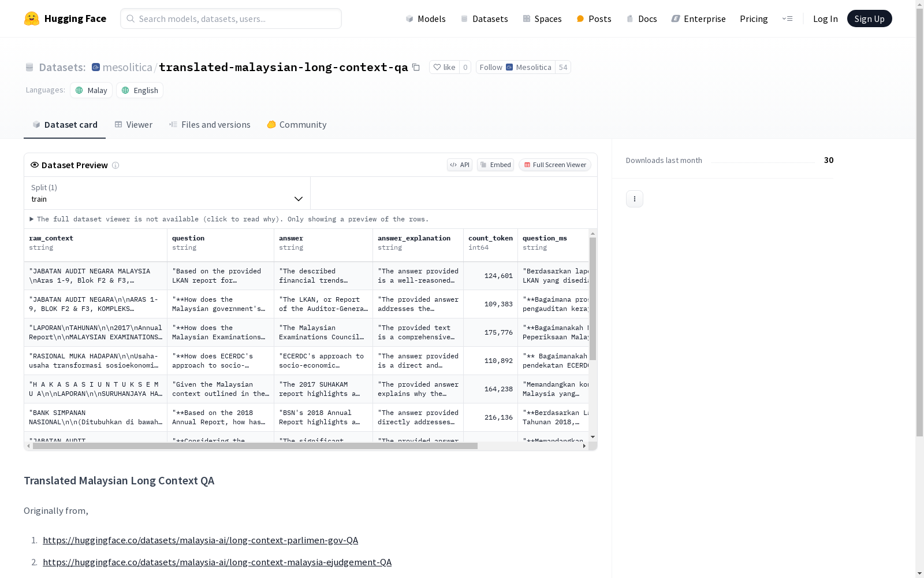The image size is (924, 578).
Task: Expand the full dataset viewer unavailable notice
Action: [x=229, y=219]
